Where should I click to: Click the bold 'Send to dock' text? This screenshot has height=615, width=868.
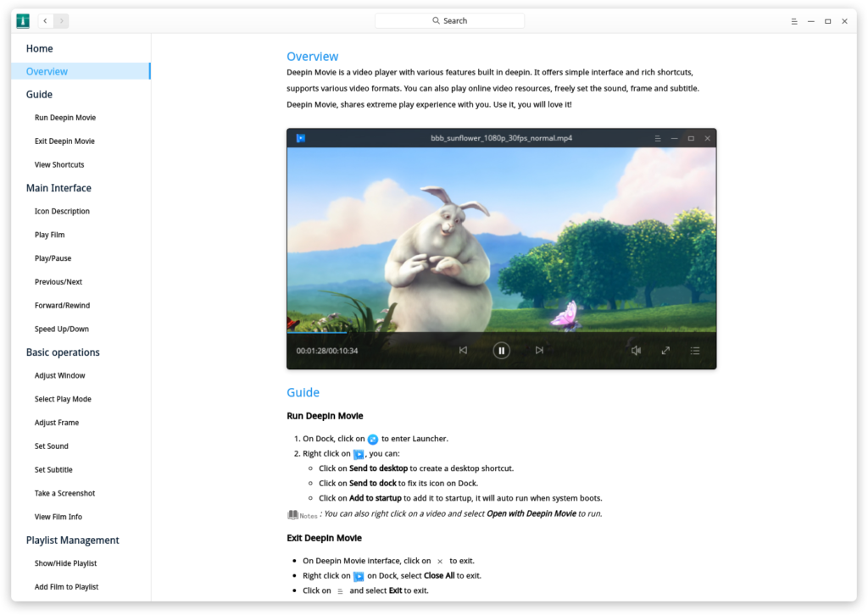pyautogui.click(x=373, y=484)
